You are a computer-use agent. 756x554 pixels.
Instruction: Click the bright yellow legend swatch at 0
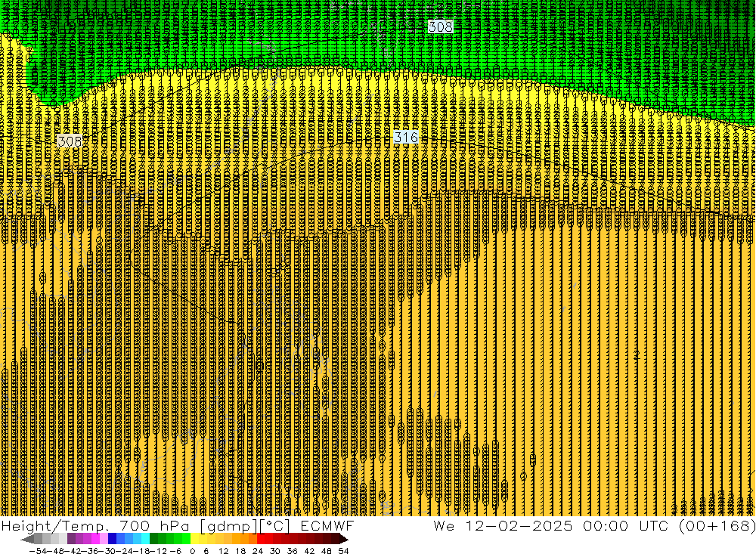(195, 539)
